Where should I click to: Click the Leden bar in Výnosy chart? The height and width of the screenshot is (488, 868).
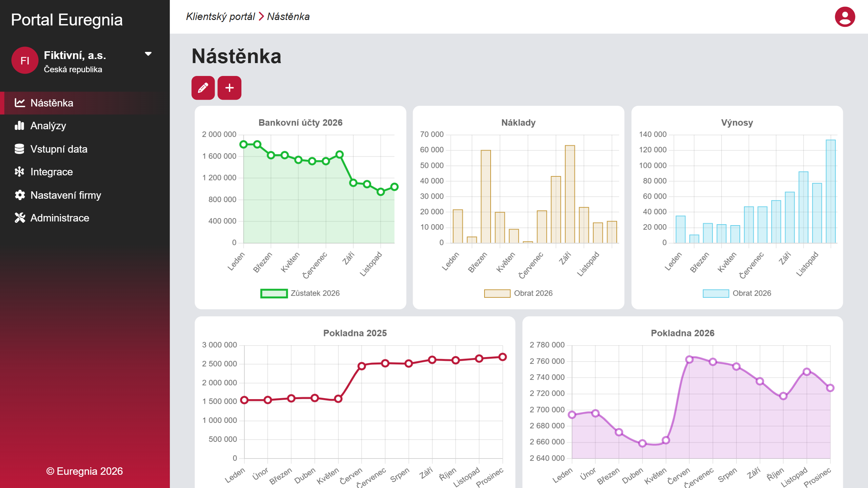[680, 229]
